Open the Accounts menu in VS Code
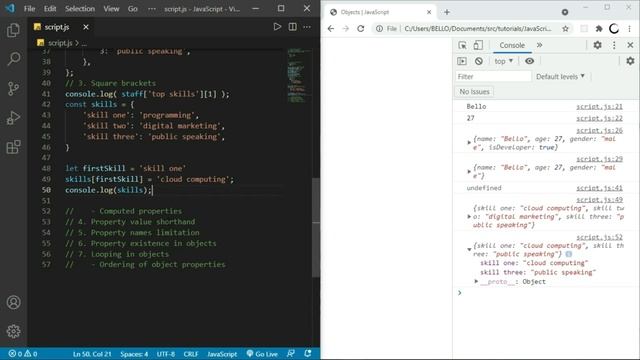Image resolution: width=640 pixels, height=360 pixels. coord(13,302)
